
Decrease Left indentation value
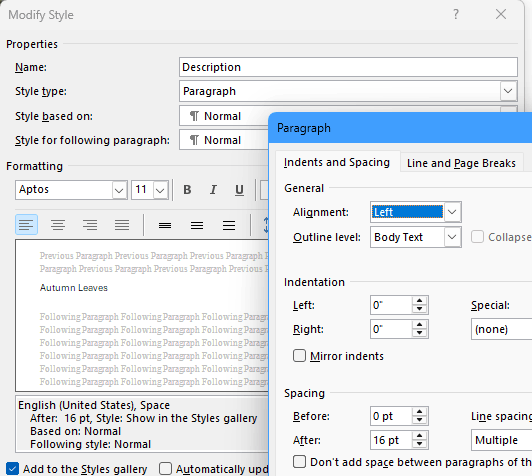(x=420, y=309)
